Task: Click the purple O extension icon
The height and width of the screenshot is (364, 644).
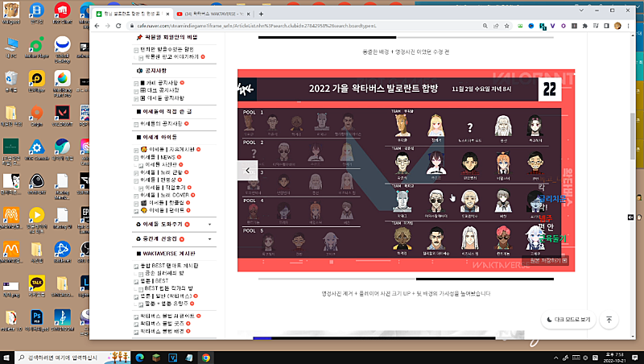Action: pyautogui.click(x=563, y=26)
